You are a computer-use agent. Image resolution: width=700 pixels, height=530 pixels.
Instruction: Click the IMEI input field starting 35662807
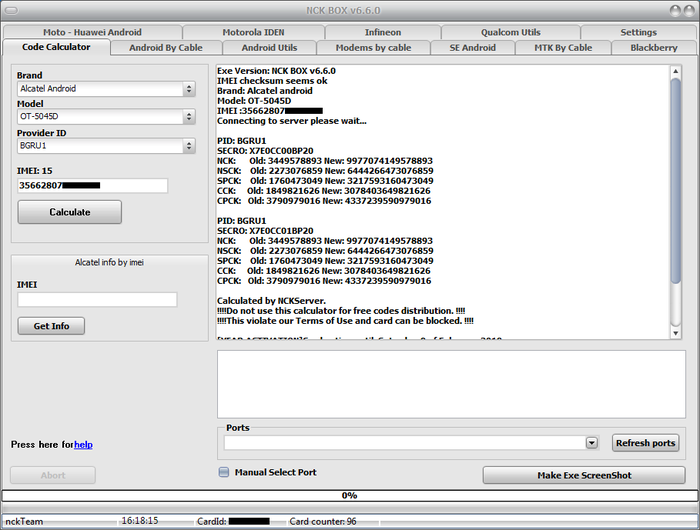93,185
